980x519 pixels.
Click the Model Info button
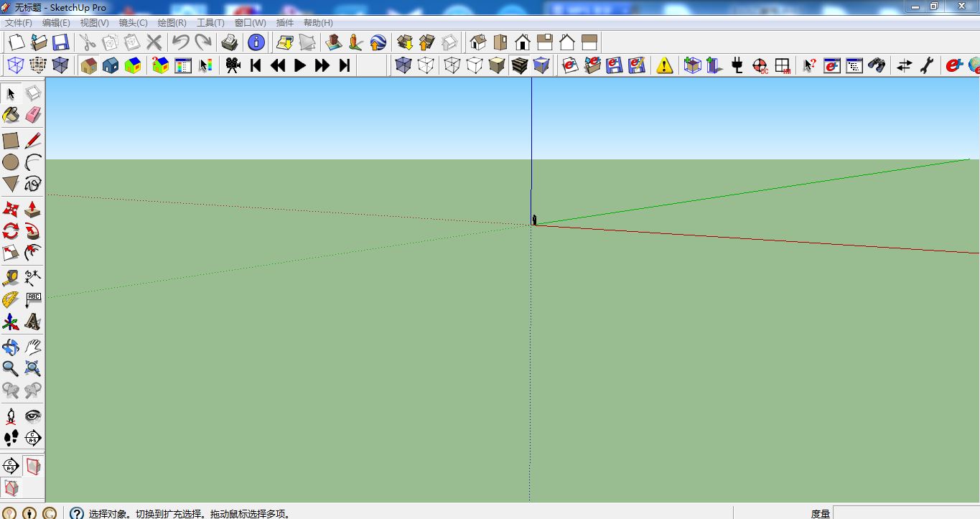(256, 42)
